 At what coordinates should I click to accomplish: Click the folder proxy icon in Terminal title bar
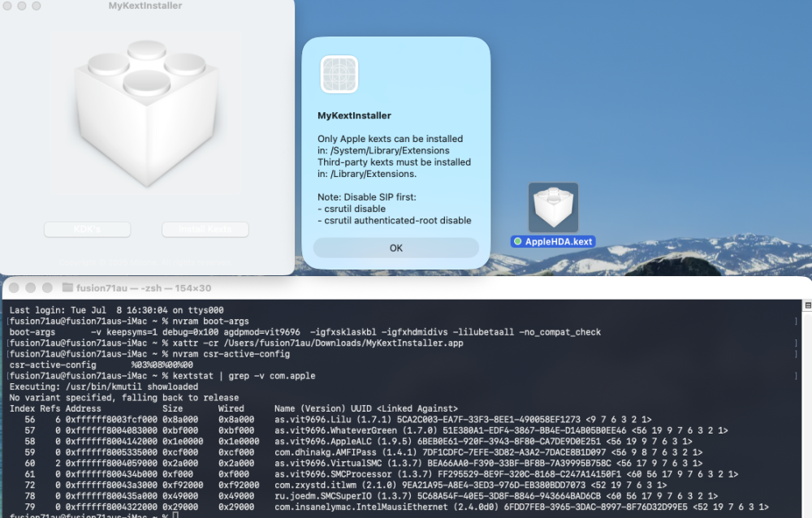click(x=67, y=287)
